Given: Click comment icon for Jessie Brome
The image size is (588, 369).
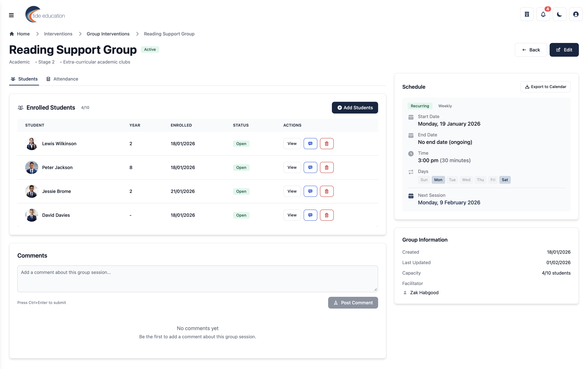Looking at the screenshot, I should (310, 191).
